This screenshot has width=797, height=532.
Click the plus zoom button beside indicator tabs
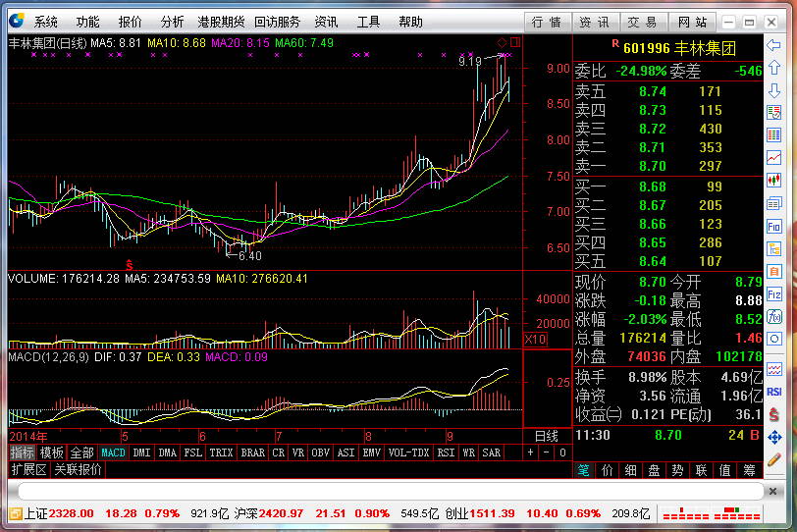pyautogui.click(x=531, y=453)
